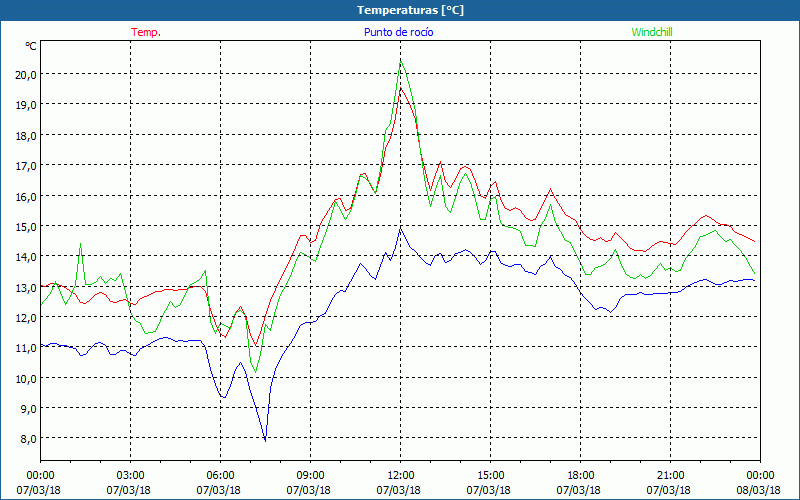Image resolution: width=800 pixels, height=500 pixels.
Task: Click the 11,0 y-axis value
Action: point(27,348)
